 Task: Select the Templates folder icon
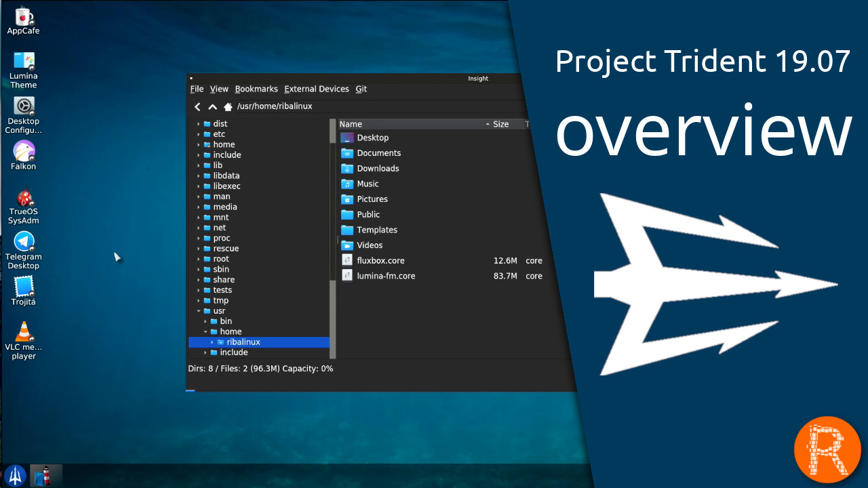pos(347,230)
